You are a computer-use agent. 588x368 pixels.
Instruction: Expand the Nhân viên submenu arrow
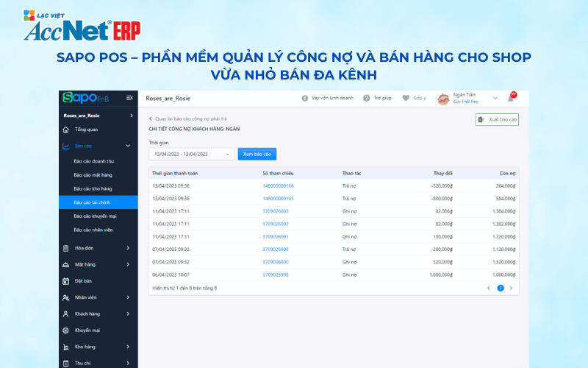click(x=128, y=297)
